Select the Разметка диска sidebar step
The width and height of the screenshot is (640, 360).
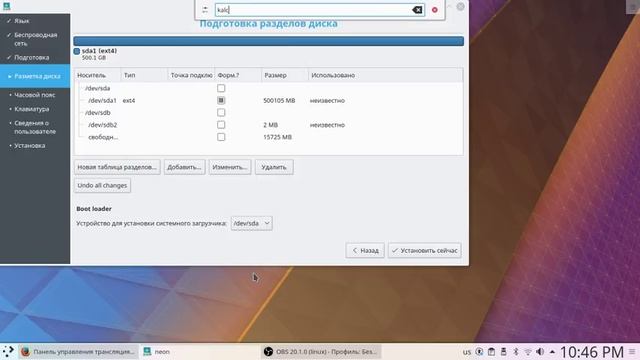pyautogui.click(x=35, y=76)
